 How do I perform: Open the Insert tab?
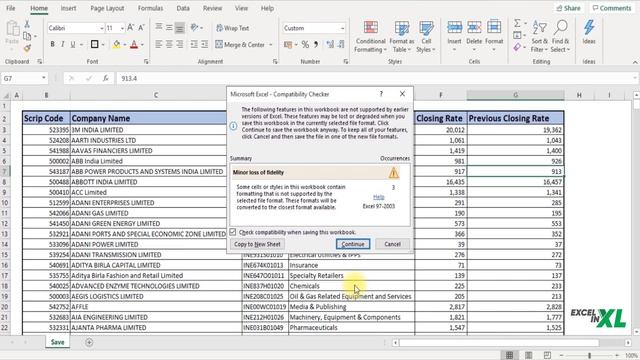[x=68, y=8]
